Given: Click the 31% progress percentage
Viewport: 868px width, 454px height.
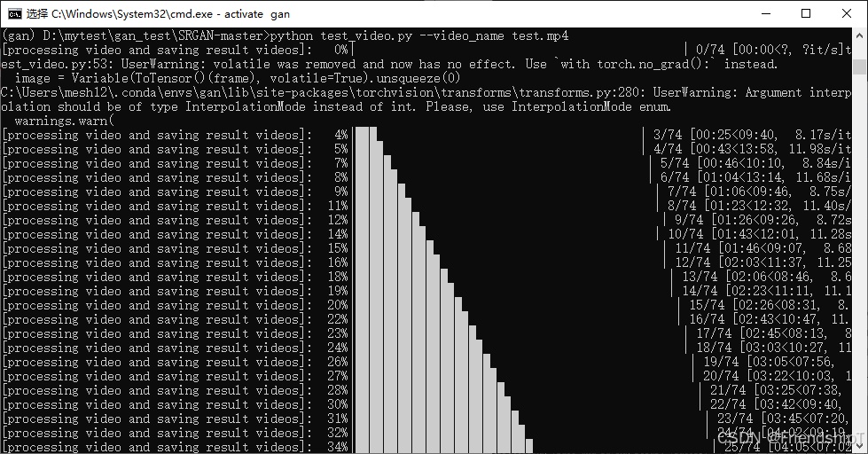Looking at the screenshot, I should pos(338,419).
